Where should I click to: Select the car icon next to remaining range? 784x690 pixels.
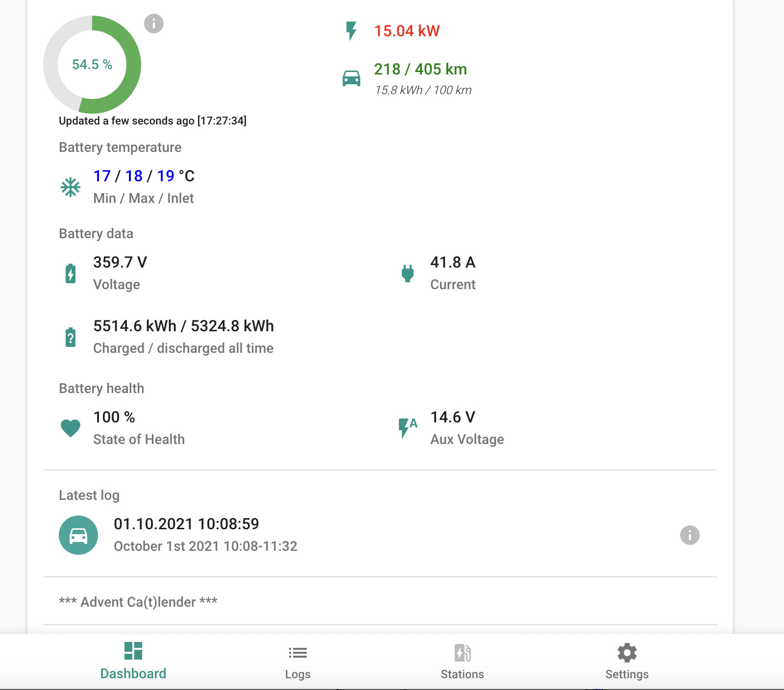[352, 77]
